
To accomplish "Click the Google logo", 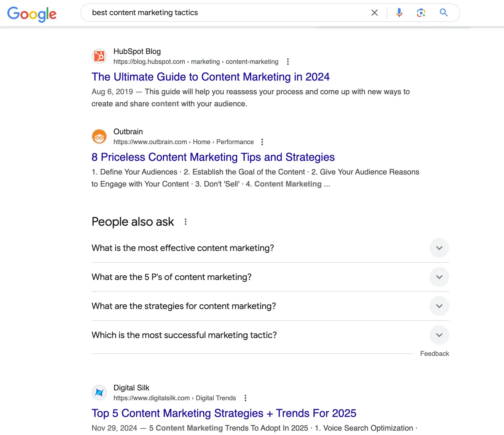I will 32,14.
